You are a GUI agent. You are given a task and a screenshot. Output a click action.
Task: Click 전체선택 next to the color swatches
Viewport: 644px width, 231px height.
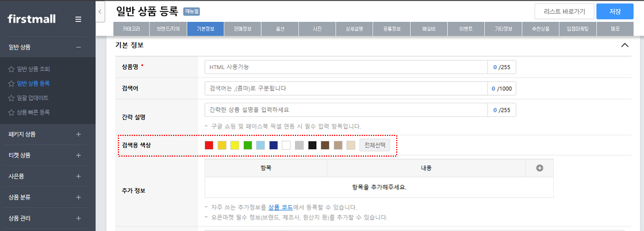[x=374, y=145]
